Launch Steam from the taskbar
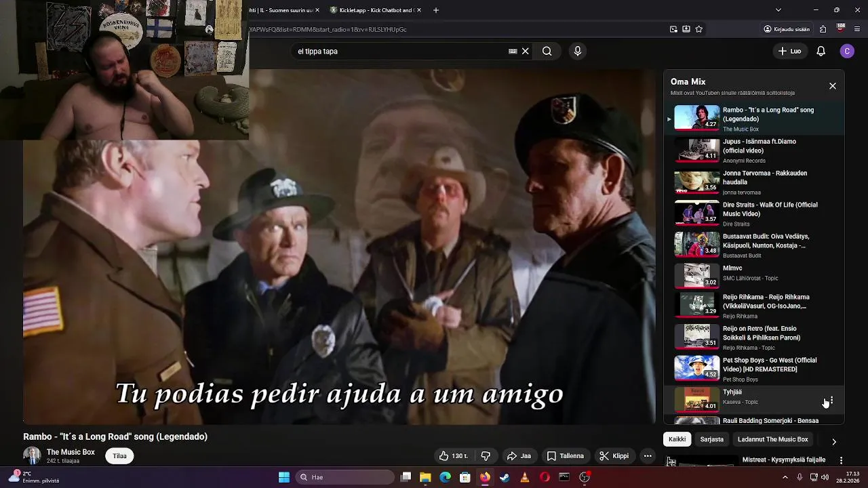 click(x=505, y=477)
